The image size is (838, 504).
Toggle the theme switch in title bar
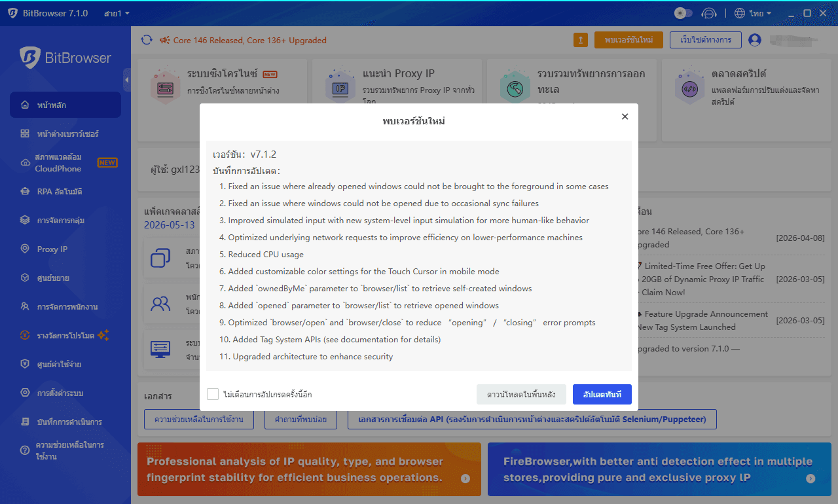coord(683,13)
